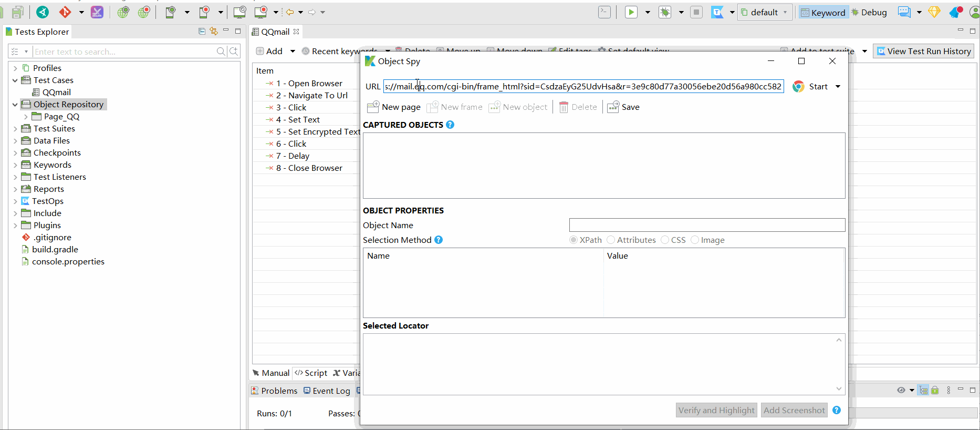Select the Image radio button

(695, 240)
